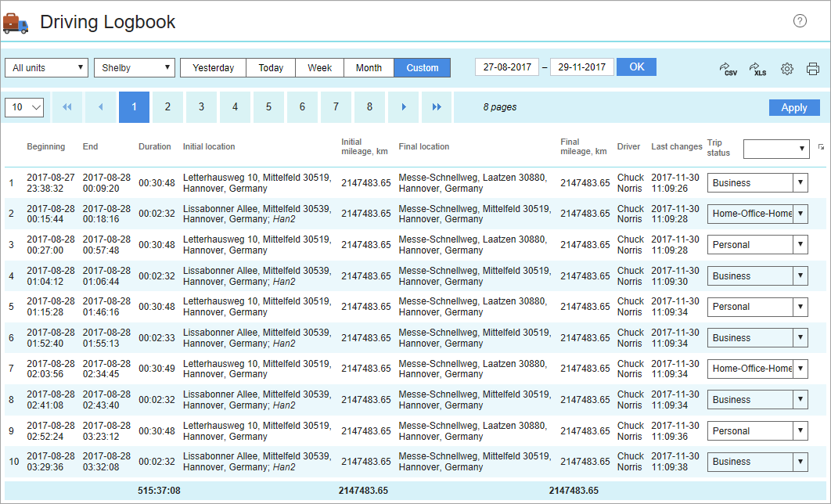This screenshot has height=504, width=831.
Task: Print the driving logbook
Action: point(813,69)
